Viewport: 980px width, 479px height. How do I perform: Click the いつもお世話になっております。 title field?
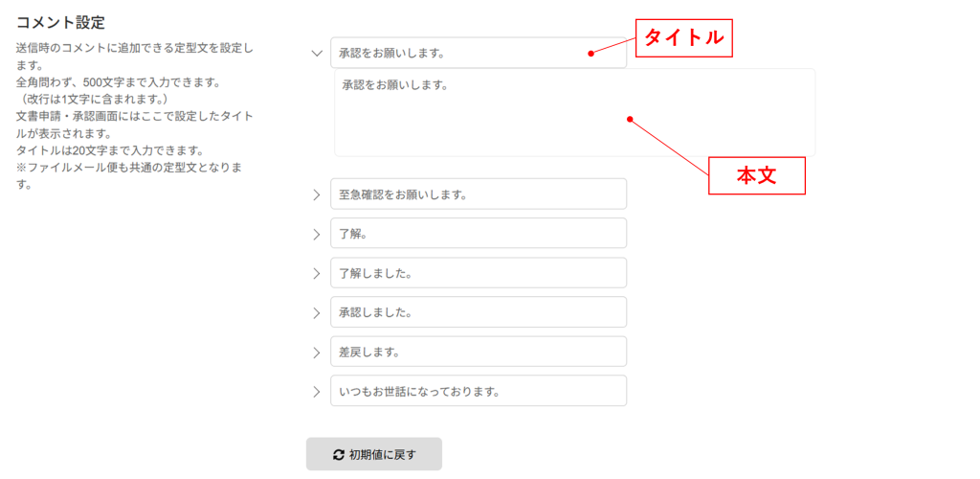tap(479, 391)
